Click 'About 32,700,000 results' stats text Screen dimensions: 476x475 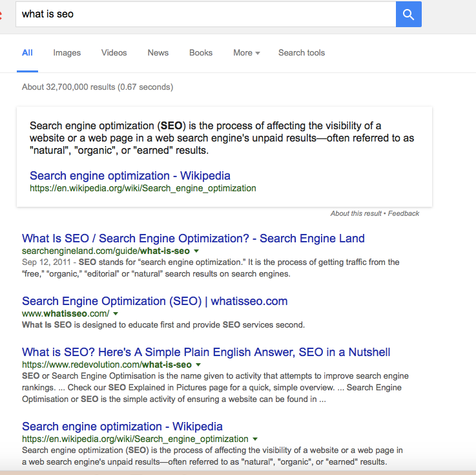98,87
